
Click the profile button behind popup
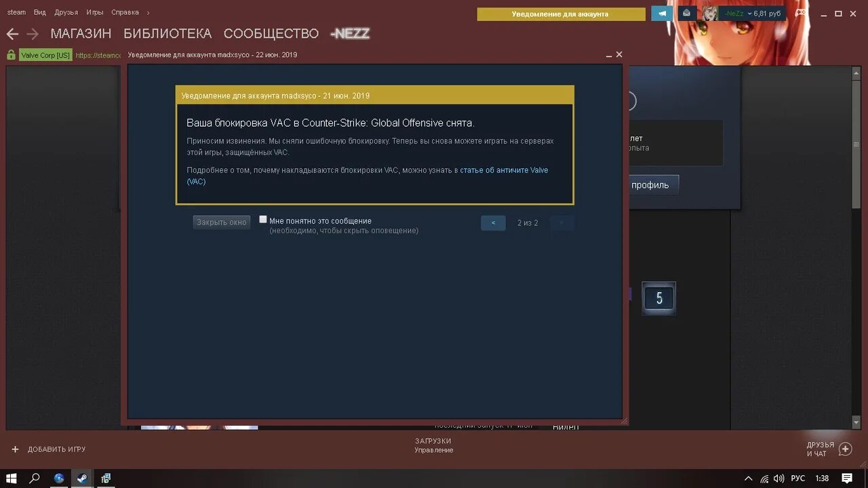(x=650, y=185)
